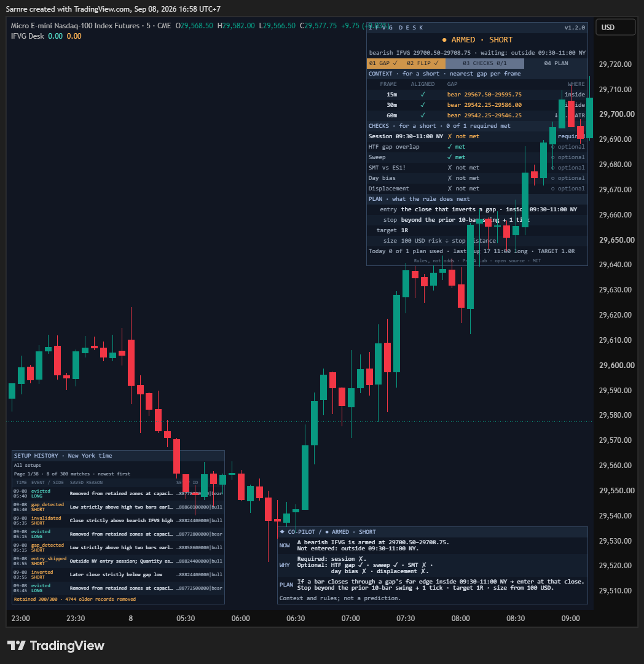The width and height of the screenshot is (644, 664).
Task: Click the 09:00 time axis label
Action: pos(571,619)
